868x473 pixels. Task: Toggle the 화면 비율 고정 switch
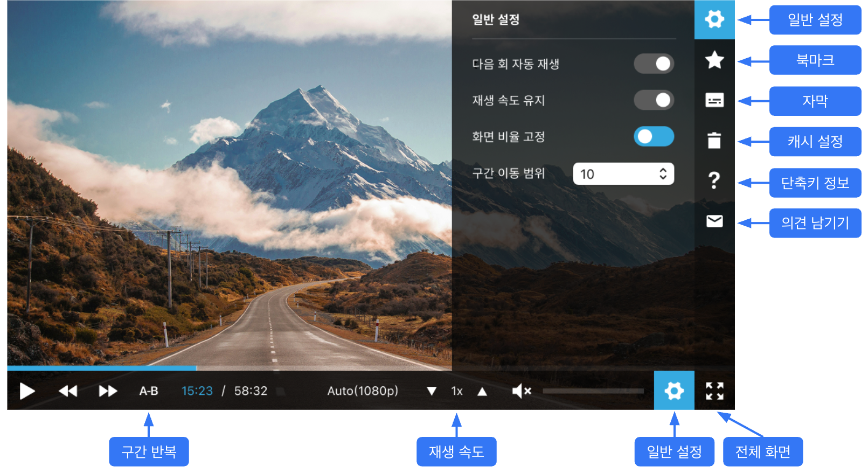[654, 136]
